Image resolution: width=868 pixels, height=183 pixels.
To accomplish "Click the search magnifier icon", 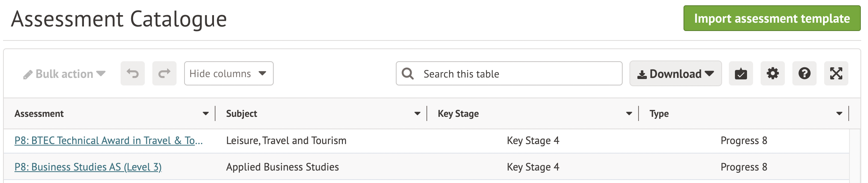I will [408, 73].
